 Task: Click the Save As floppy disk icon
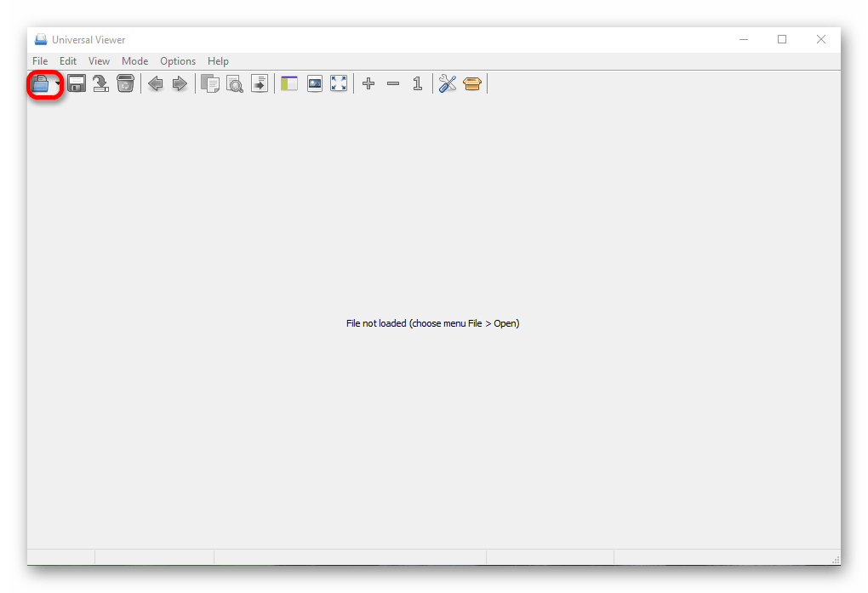click(x=77, y=83)
